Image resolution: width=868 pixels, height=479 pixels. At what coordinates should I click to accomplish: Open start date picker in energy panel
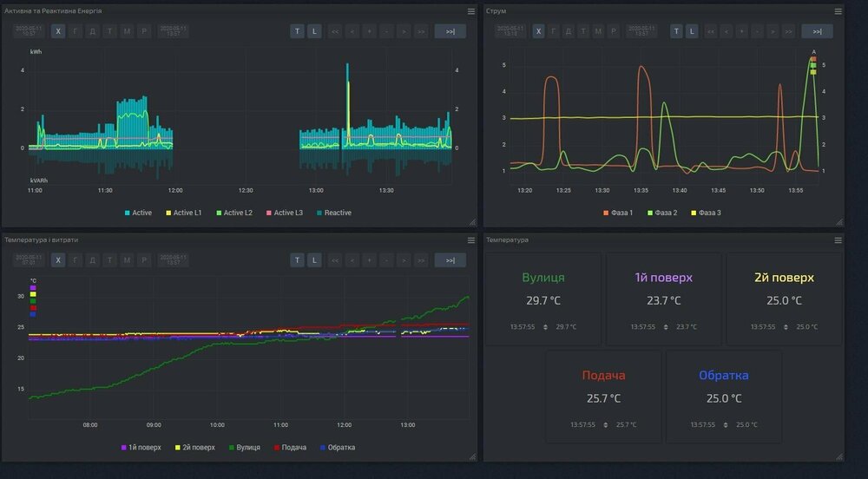[29, 31]
